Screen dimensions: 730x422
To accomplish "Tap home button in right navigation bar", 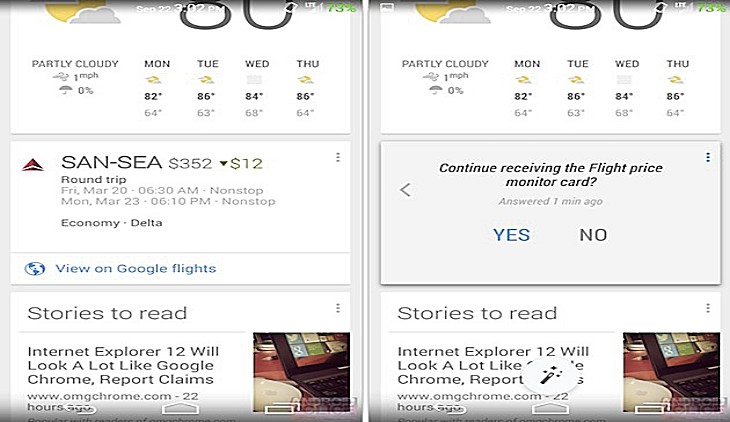I will tap(550, 408).
